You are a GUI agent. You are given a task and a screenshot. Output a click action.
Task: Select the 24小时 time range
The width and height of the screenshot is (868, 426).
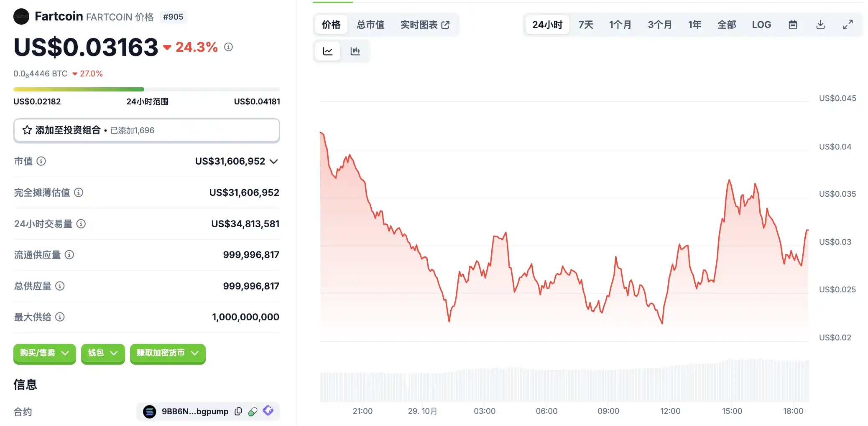547,25
